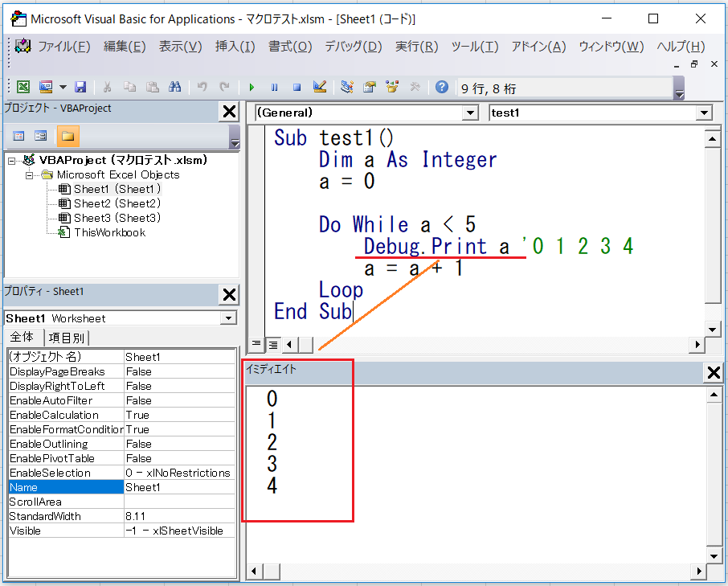The height and width of the screenshot is (586, 728).
Task: Click View Code button in Project panel
Action: coord(19,136)
